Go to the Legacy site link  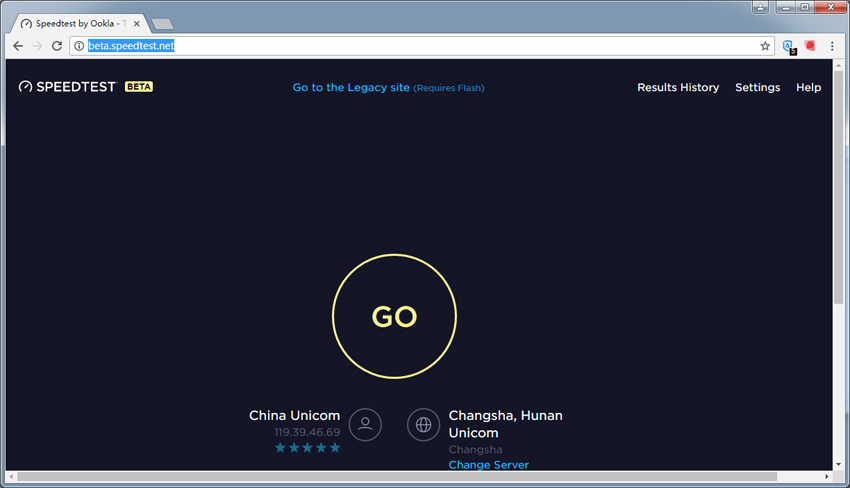(x=351, y=88)
